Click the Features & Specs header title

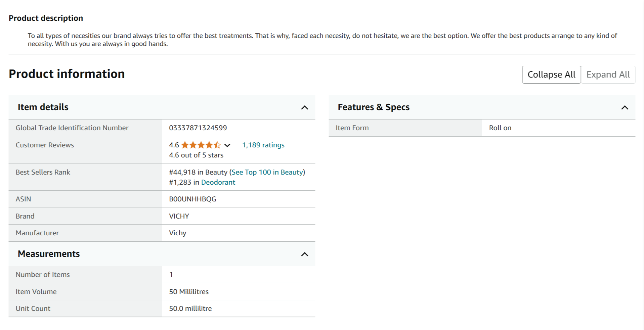click(373, 107)
